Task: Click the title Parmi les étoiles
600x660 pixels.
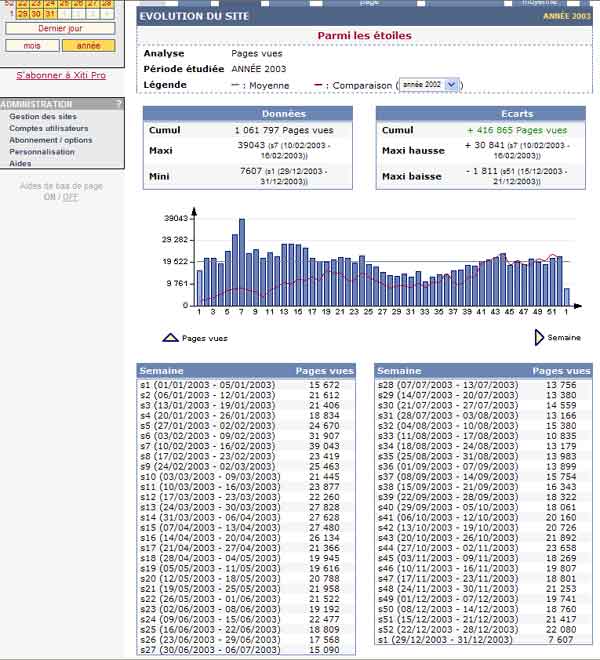Action: coord(364,36)
